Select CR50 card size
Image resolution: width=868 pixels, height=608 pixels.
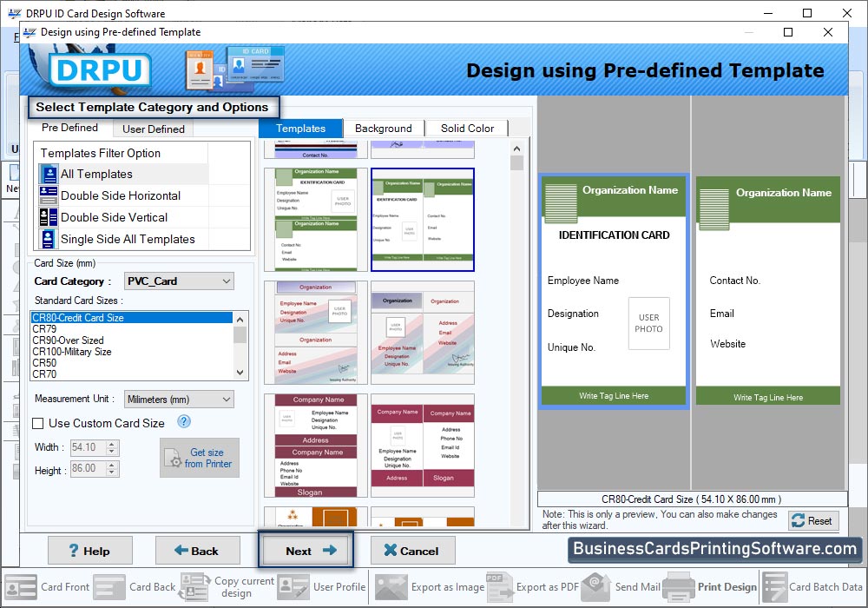pos(132,363)
